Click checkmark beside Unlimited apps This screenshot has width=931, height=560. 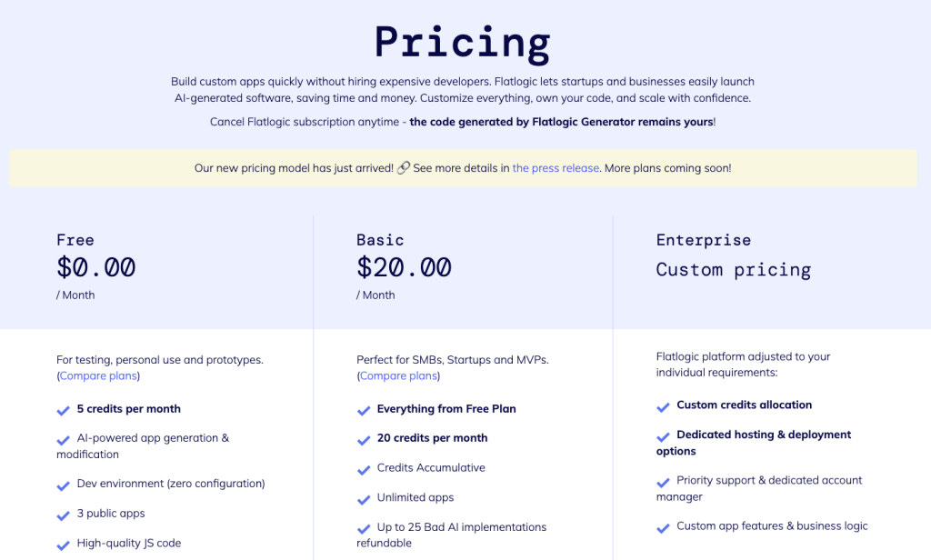[x=364, y=499]
